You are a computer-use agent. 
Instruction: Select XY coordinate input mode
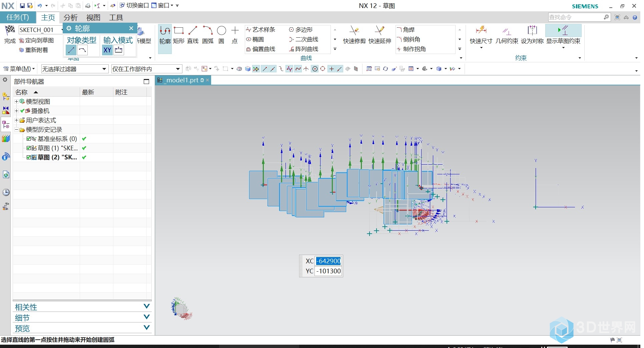(x=107, y=50)
